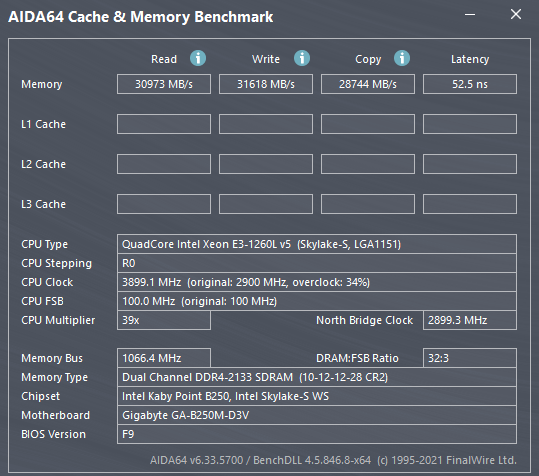Image resolution: width=539 pixels, height=476 pixels.
Task: Click the info icon next to Write
Action: [x=302, y=58]
